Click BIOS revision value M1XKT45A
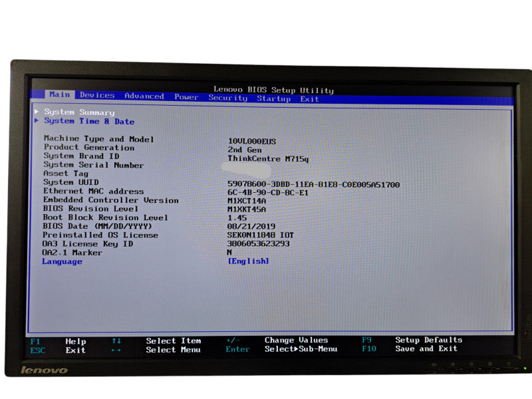The height and width of the screenshot is (399, 532). tap(247, 209)
